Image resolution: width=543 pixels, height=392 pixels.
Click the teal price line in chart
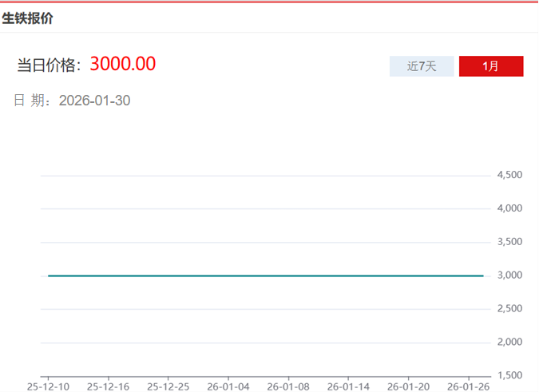click(x=265, y=275)
